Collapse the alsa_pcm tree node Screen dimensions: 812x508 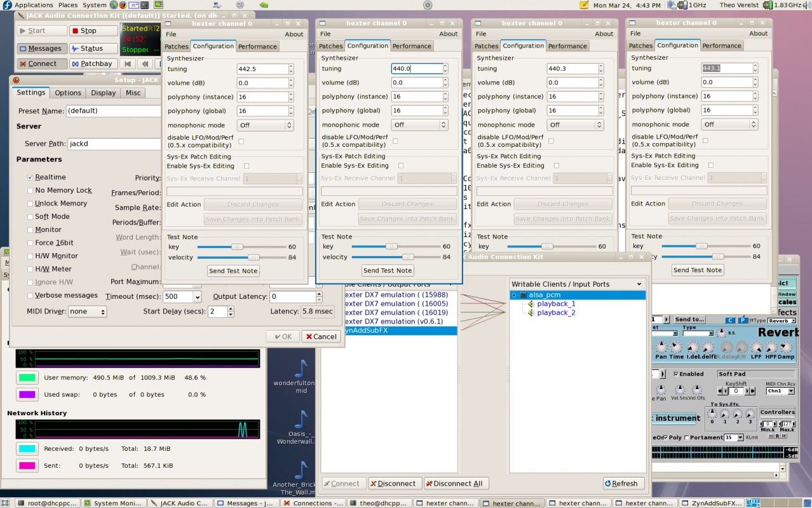(x=515, y=295)
